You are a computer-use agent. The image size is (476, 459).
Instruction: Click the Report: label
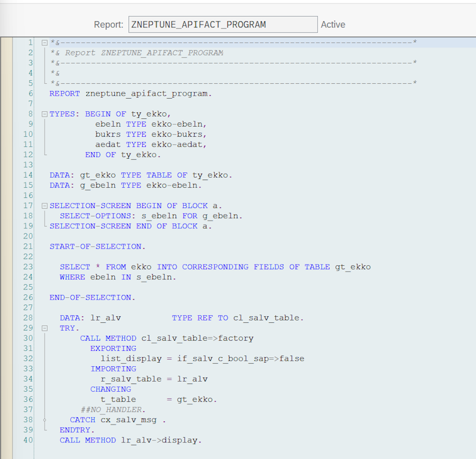click(x=109, y=24)
